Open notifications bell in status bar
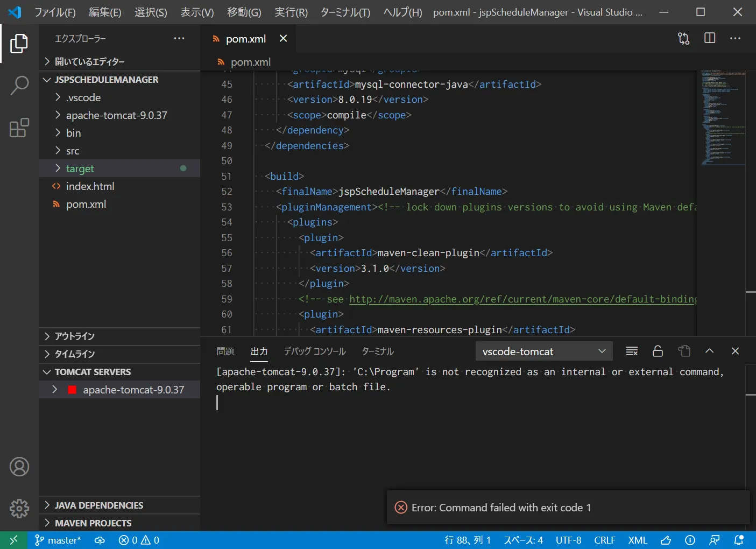756x549 pixels. [739, 540]
